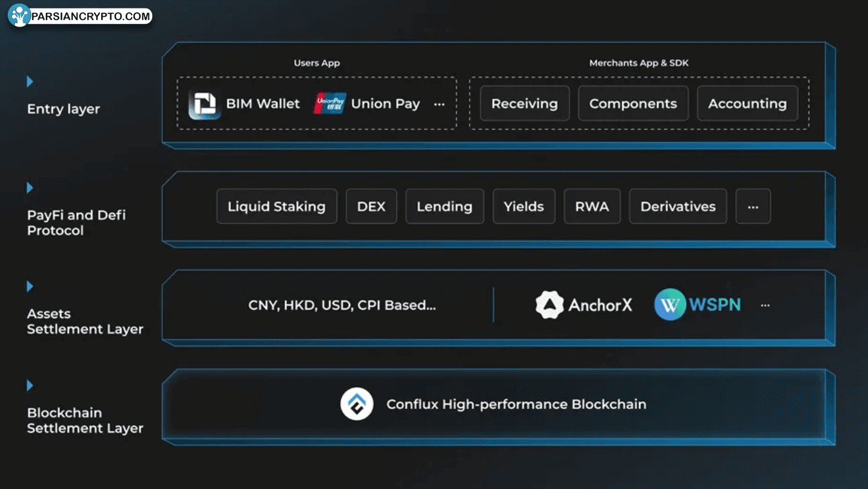
Task: Click the arrow above Blockchain Settlement Layer
Action: tap(30, 386)
